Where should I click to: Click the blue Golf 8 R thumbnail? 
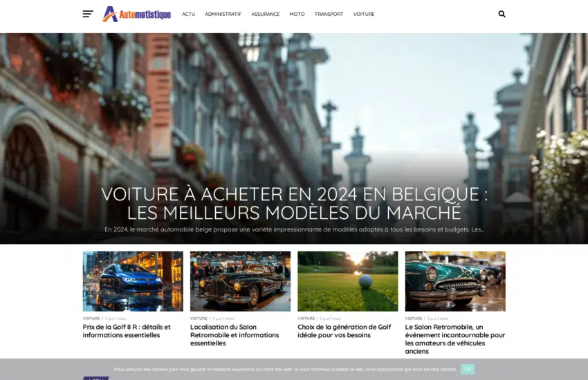tap(133, 281)
